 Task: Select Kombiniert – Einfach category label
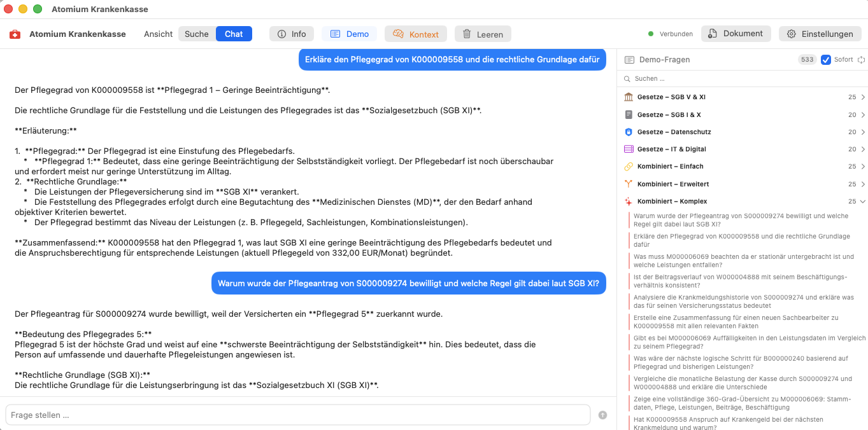pos(670,167)
